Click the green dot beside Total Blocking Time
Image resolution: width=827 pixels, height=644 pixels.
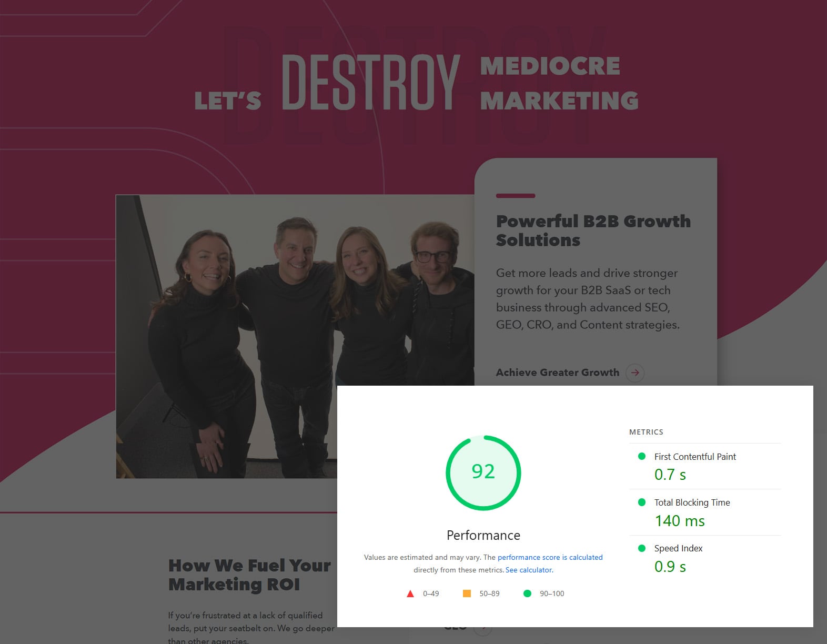[641, 502]
